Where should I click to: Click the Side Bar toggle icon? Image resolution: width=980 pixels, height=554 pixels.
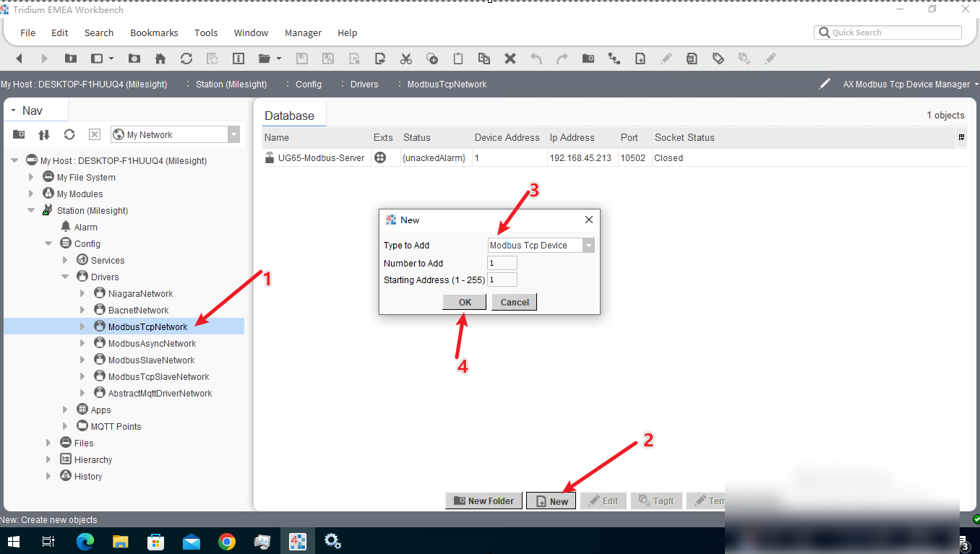[97, 59]
